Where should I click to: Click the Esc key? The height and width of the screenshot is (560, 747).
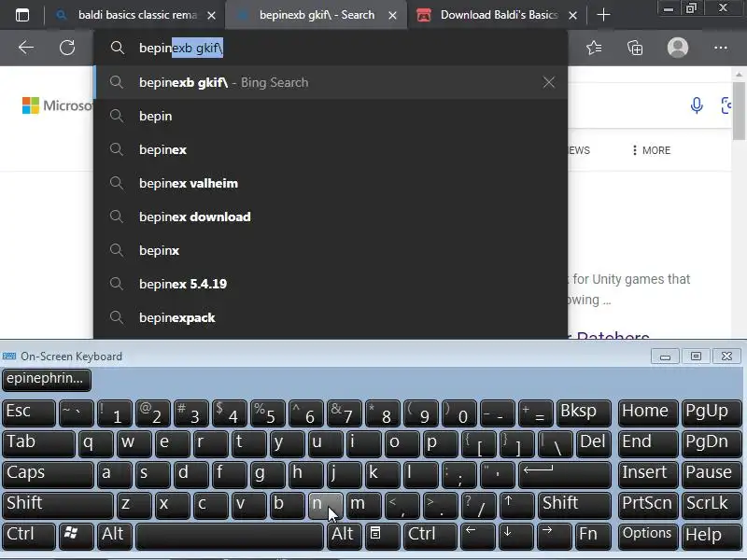(29, 413)
